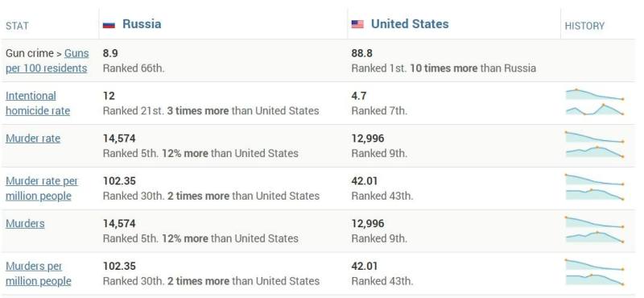Click Russia's 14,574 Murder rate value

click(x=119, y=139)
